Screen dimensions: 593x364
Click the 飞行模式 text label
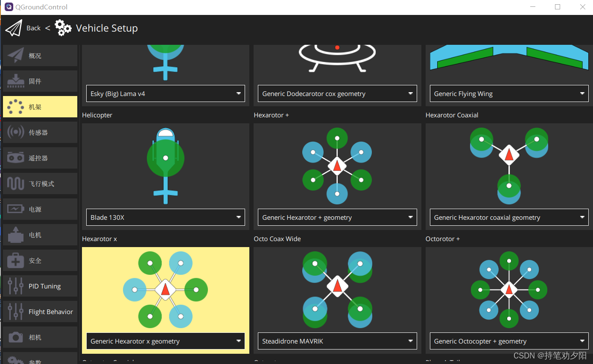pyautogui.click(x=41, y=184)
